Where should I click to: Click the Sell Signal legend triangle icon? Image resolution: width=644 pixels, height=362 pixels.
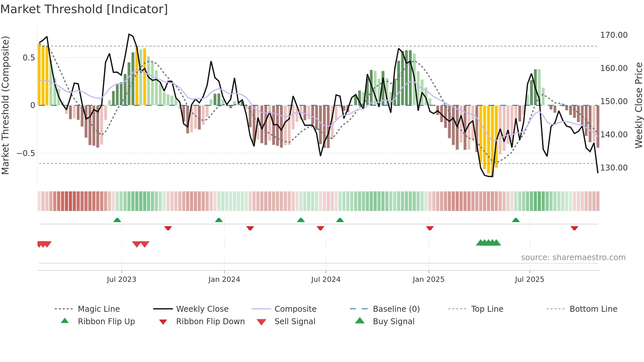pos(261,322)
